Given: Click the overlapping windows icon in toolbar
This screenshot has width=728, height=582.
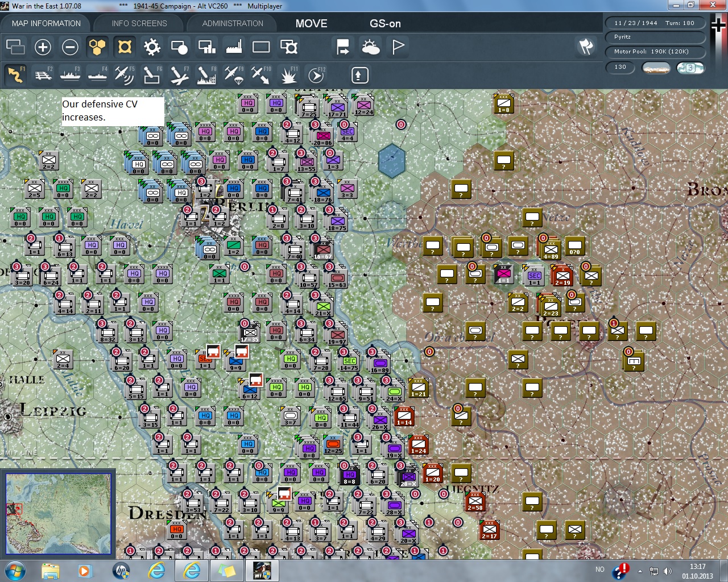Looking at the screenshot, I should tap(15, 47).
